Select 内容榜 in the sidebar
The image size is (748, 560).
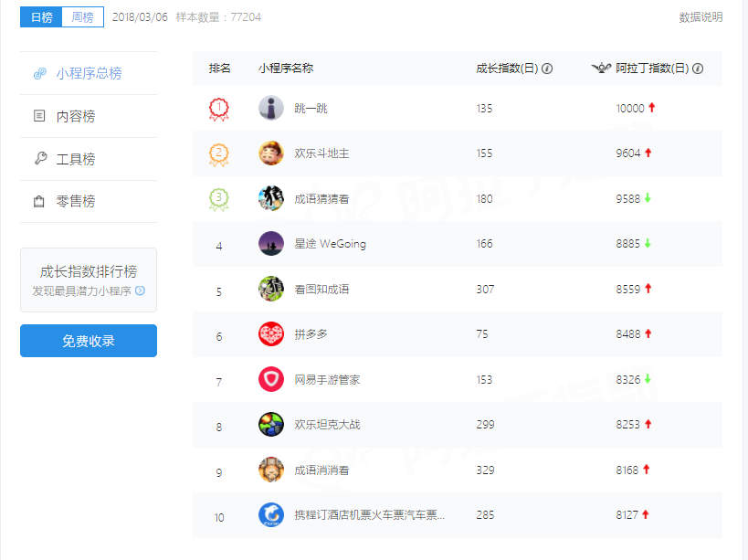(89, 116)
